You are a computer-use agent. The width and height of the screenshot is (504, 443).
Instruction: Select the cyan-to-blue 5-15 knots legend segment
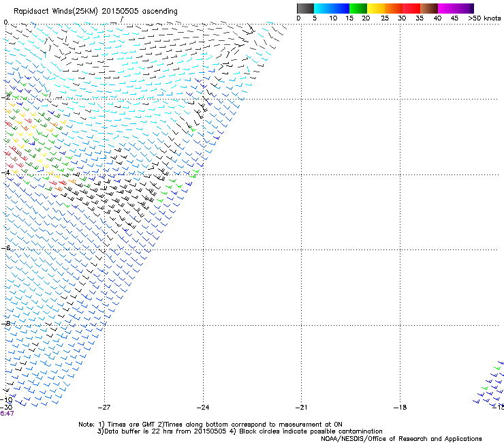coord(332,8)
